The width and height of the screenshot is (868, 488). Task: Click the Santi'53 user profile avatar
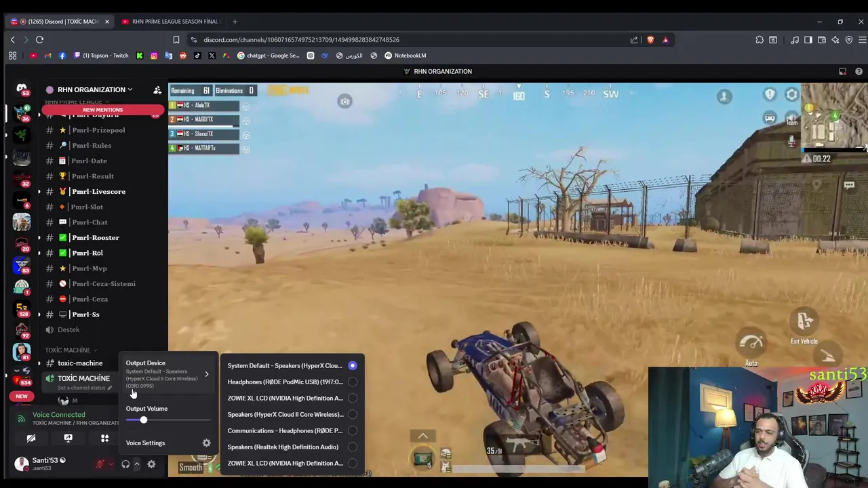22,464
